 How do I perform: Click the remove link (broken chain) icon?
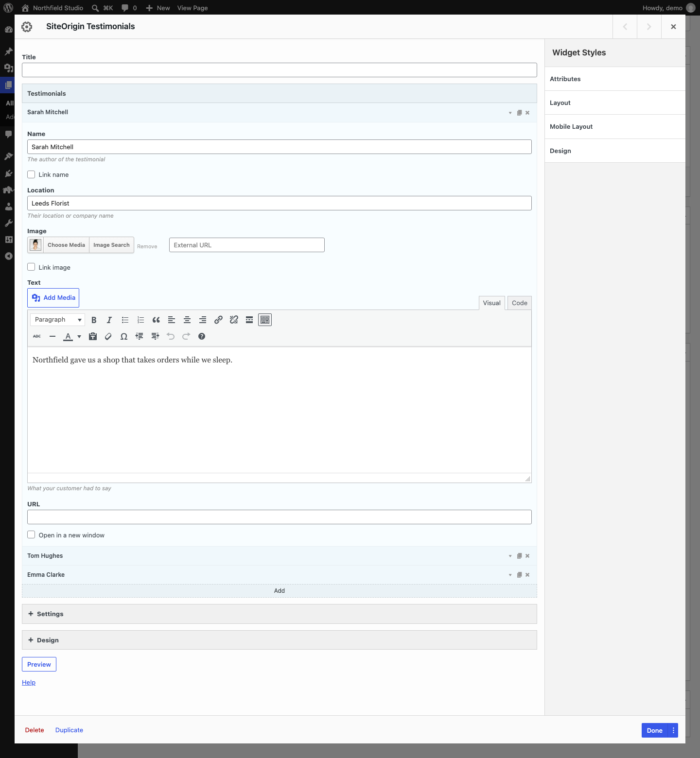click(234, 320)
